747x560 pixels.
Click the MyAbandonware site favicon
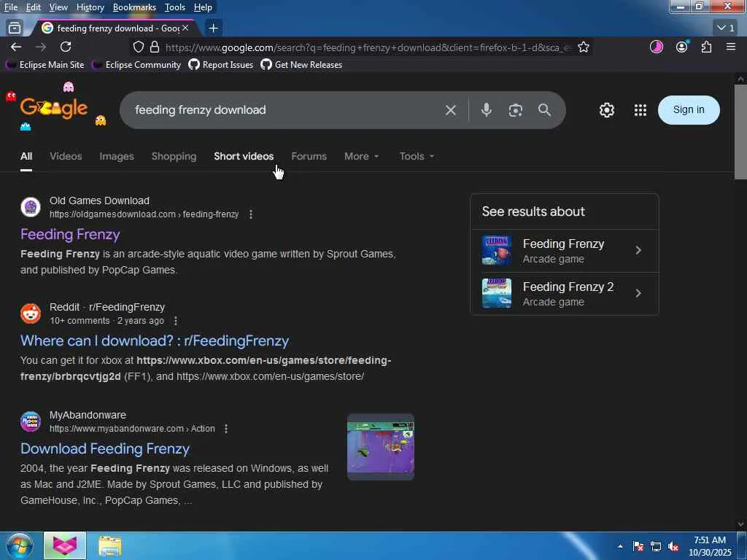(x=31, y=421)
